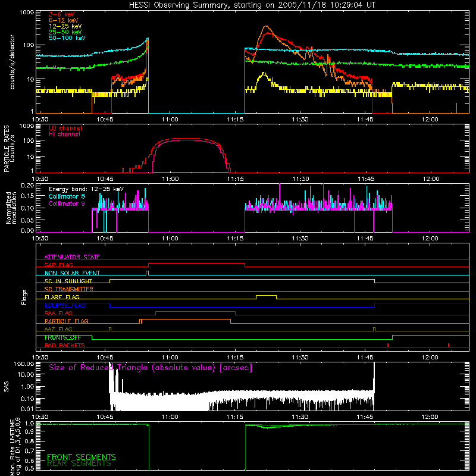The height and width of the screenshot is (476, 476).
Task: Select the Collimator 9 legend label
Action: [67, 203]
